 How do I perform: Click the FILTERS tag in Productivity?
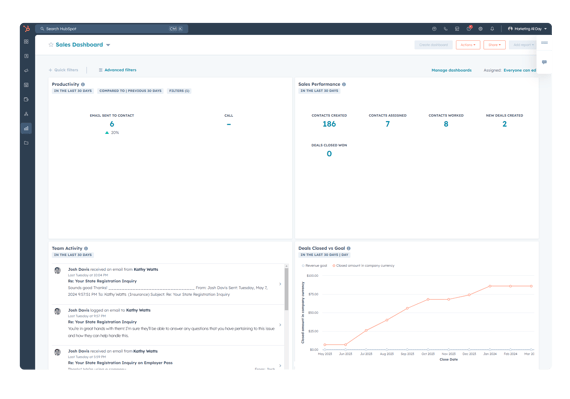click(x=179, y=91)
